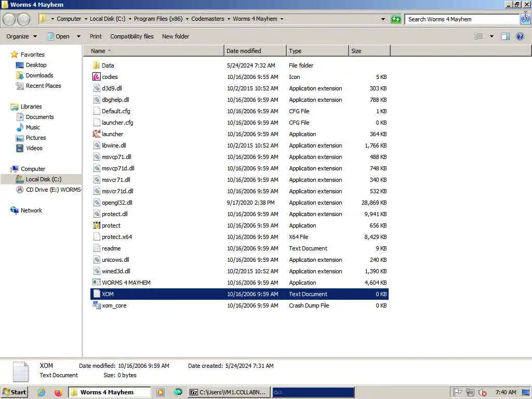The width and height of the screenshot is (532, 399).
Task: Expand the Open button dropdown arrow
Action: pyautogui.click(x=78, y=36)
